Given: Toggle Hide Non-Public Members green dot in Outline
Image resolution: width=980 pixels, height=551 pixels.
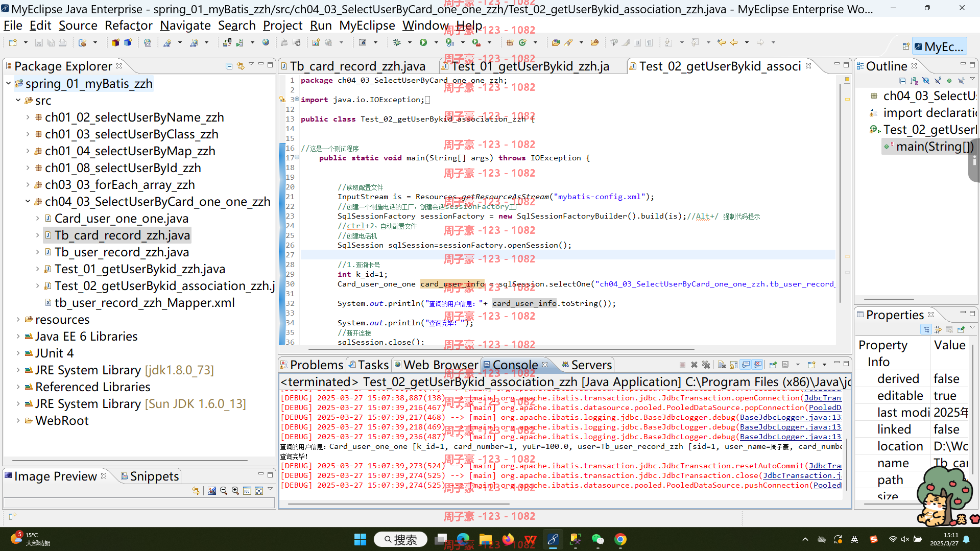Looking at the screenshot, I should (949, 81).
